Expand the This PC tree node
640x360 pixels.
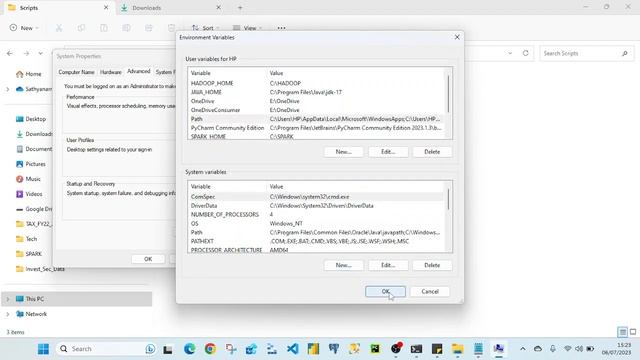(7, 299)
